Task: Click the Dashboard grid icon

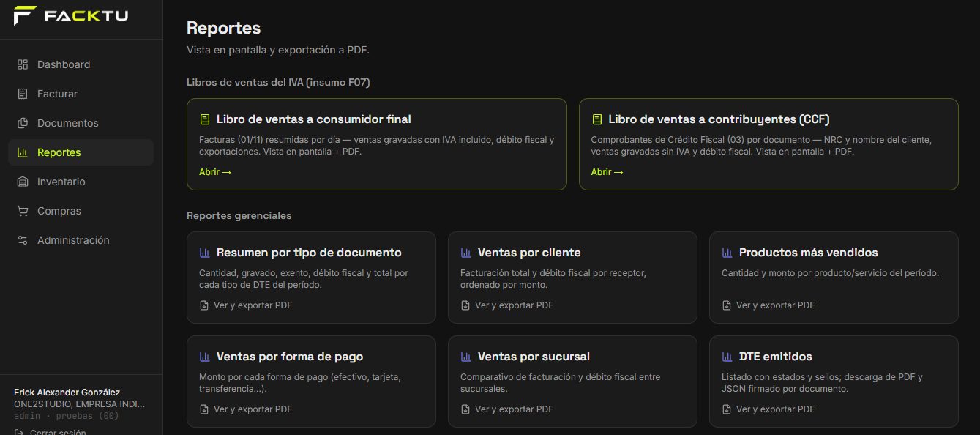Action: (x=23, y=64)
